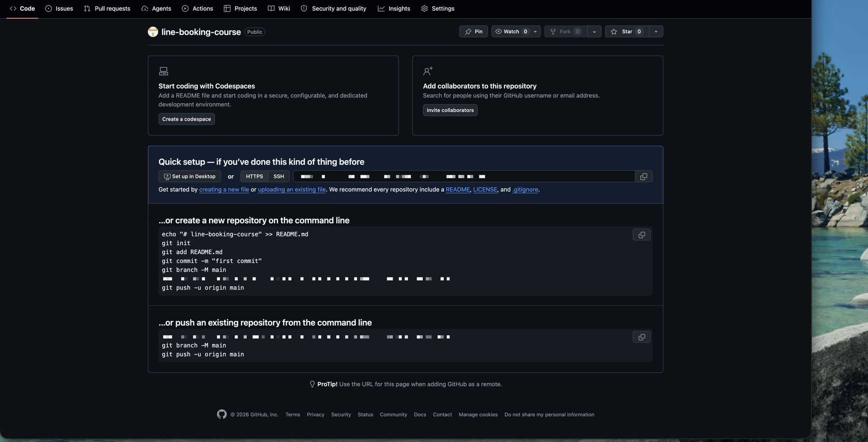Image resolution: width=868 pixels, height=442 pixels.
Task: Click the 'Quick setup' heading text
Action: pos(261,162)
